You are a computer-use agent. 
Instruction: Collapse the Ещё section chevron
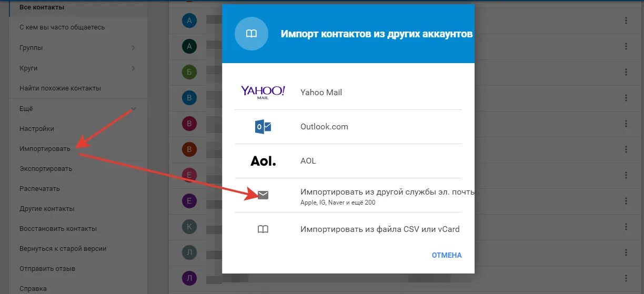134,109
